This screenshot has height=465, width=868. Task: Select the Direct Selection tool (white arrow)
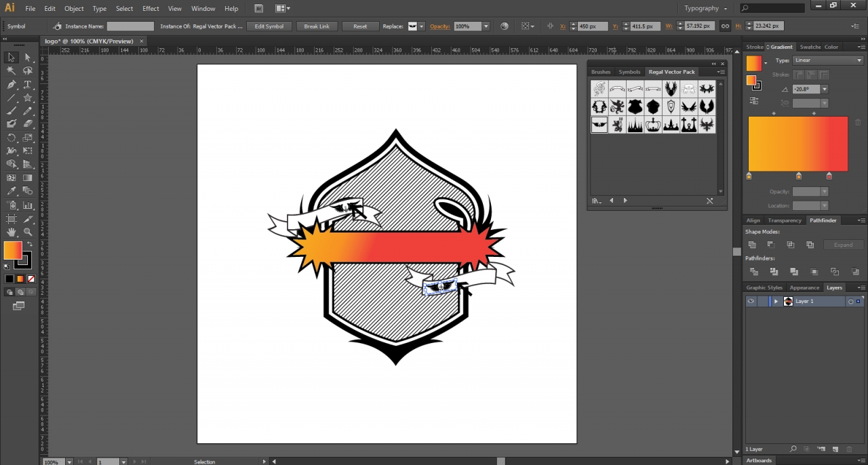coord(28,58)
